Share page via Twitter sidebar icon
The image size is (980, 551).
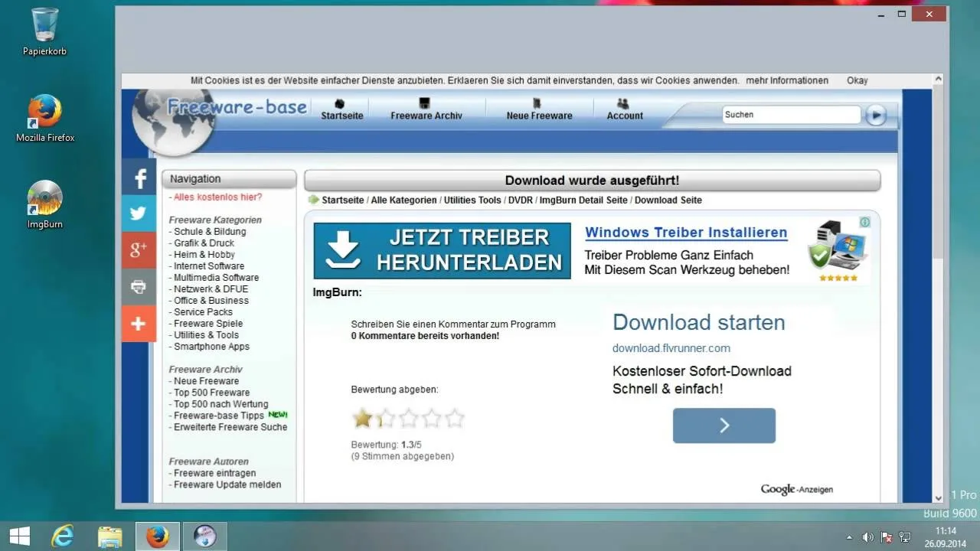pos(139,214)
